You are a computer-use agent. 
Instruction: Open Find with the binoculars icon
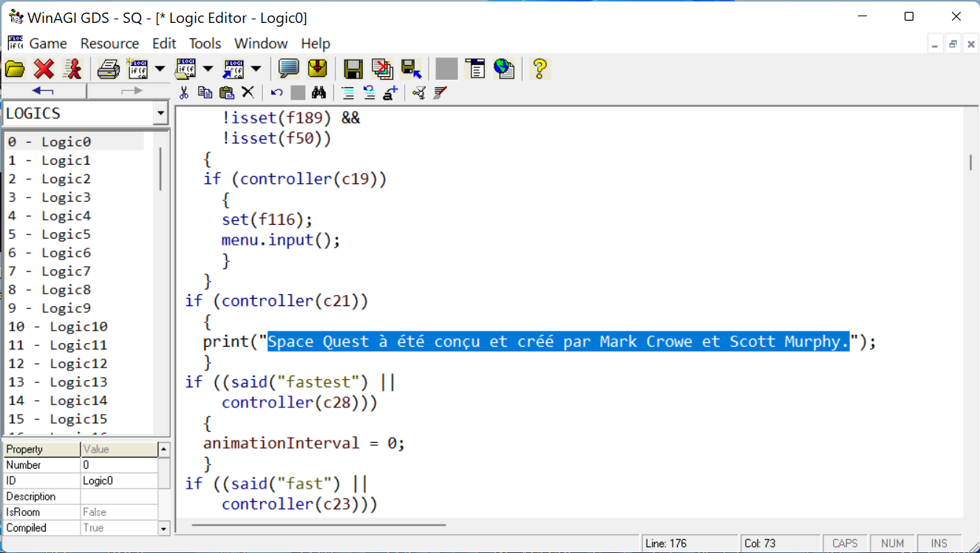[x=319, y=92]
